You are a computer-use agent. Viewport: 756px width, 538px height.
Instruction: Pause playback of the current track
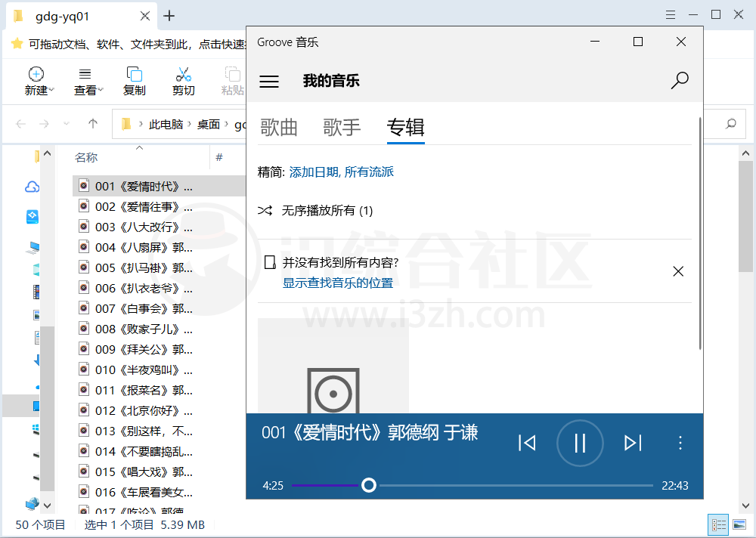pos(580,443)
